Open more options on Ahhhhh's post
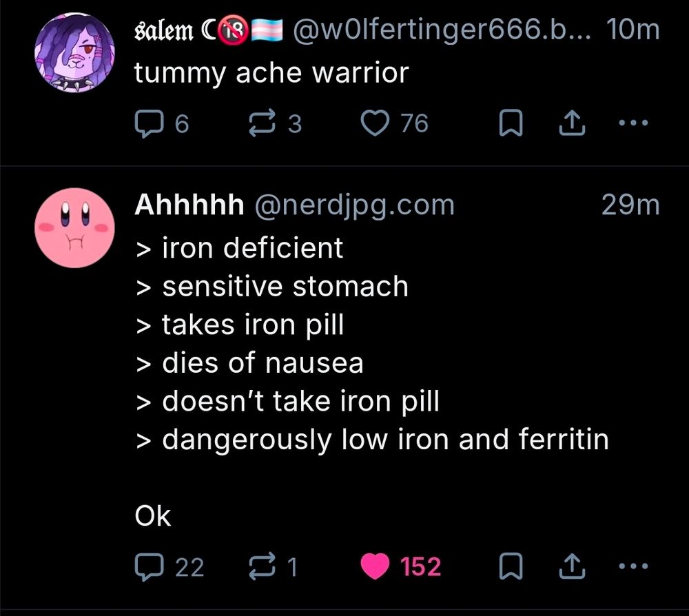This screenshot has height=616, width=689. pyautogui.click(x=633, y=566)
